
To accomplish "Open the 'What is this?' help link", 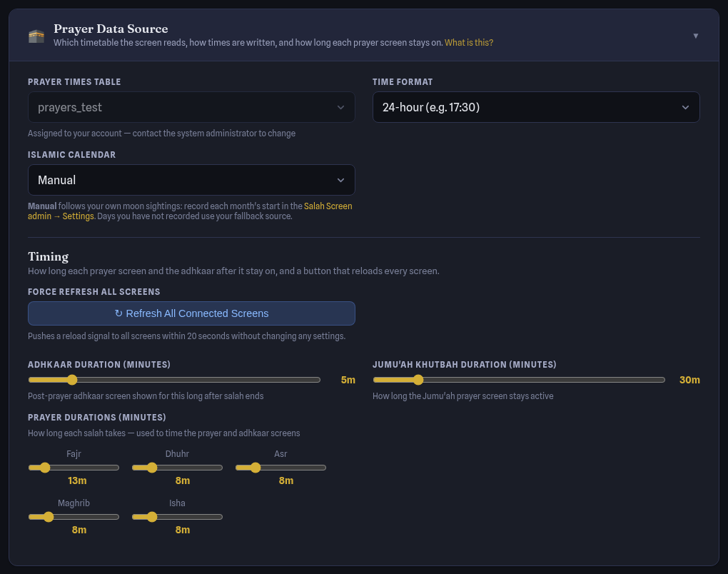I will point(468,43).
